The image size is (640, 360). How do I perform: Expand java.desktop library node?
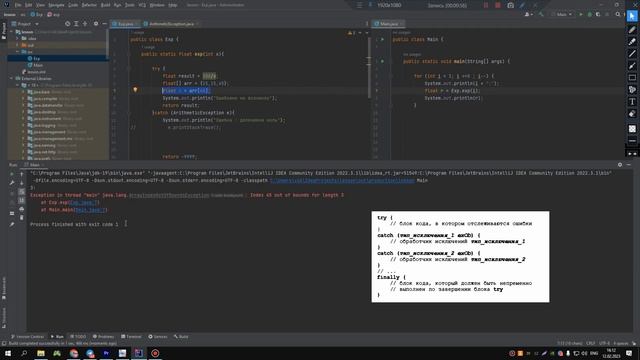coord(23,112)
